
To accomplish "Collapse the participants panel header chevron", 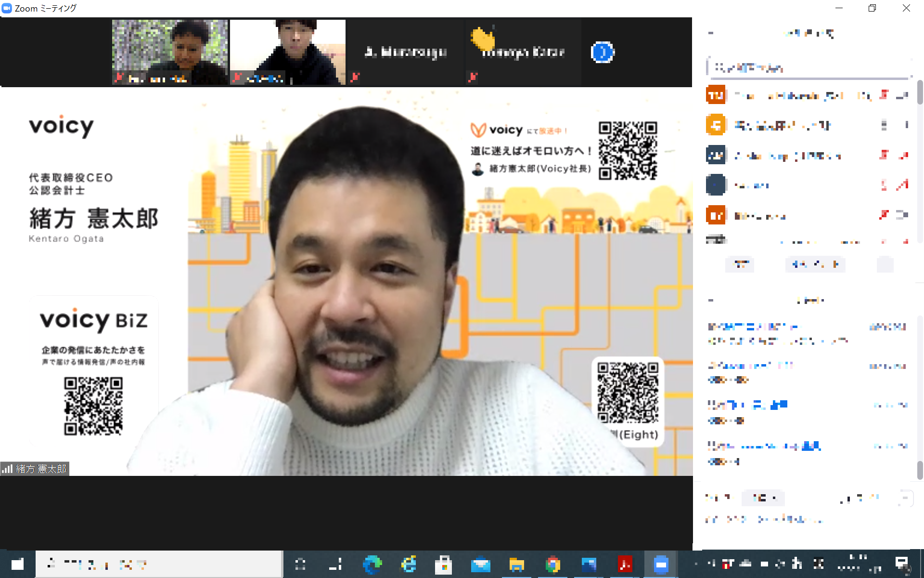I will click(711, 33).
